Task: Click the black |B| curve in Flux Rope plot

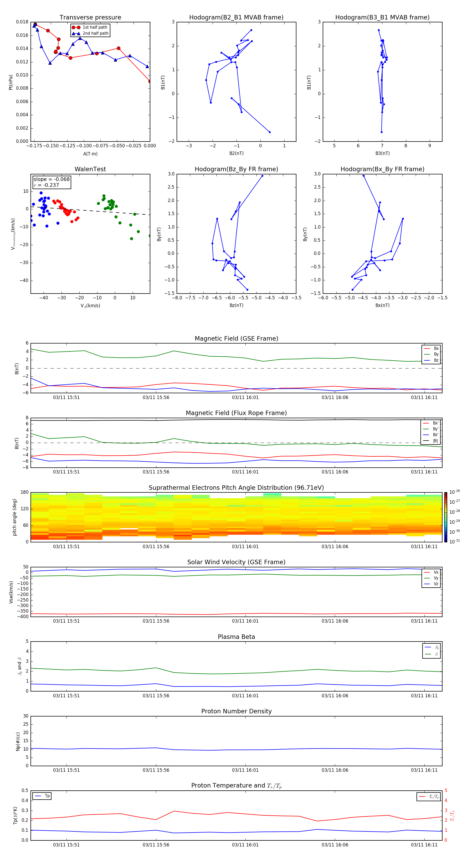Action: [236, 420]
